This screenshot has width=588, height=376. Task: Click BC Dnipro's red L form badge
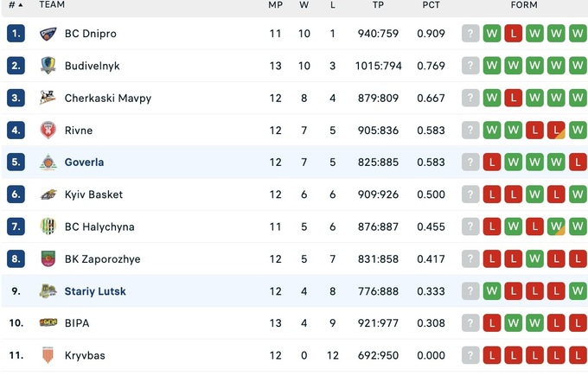[514, 34]
